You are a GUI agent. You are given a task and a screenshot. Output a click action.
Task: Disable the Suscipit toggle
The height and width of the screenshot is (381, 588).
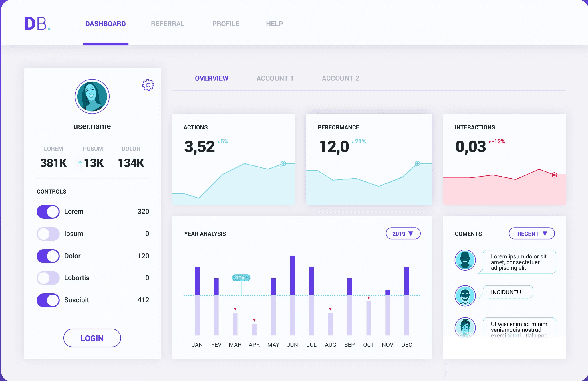[x=48, y=300]
